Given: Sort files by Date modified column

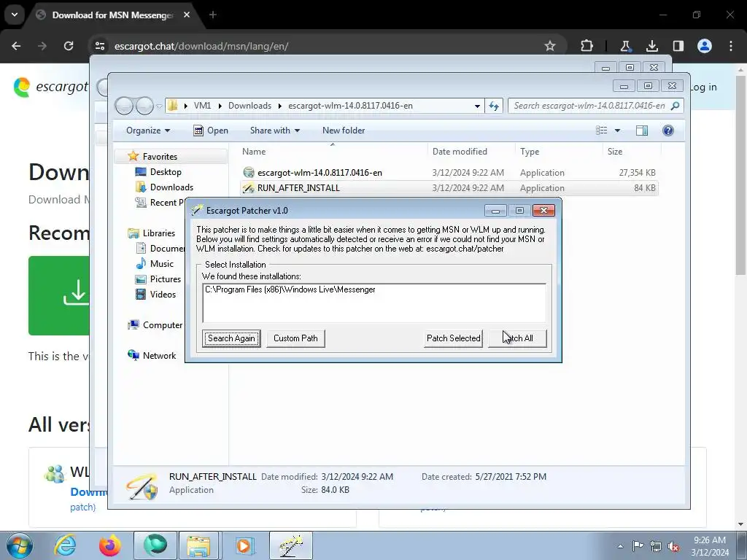Looking at the screenshot, I should tap(460, 152).
